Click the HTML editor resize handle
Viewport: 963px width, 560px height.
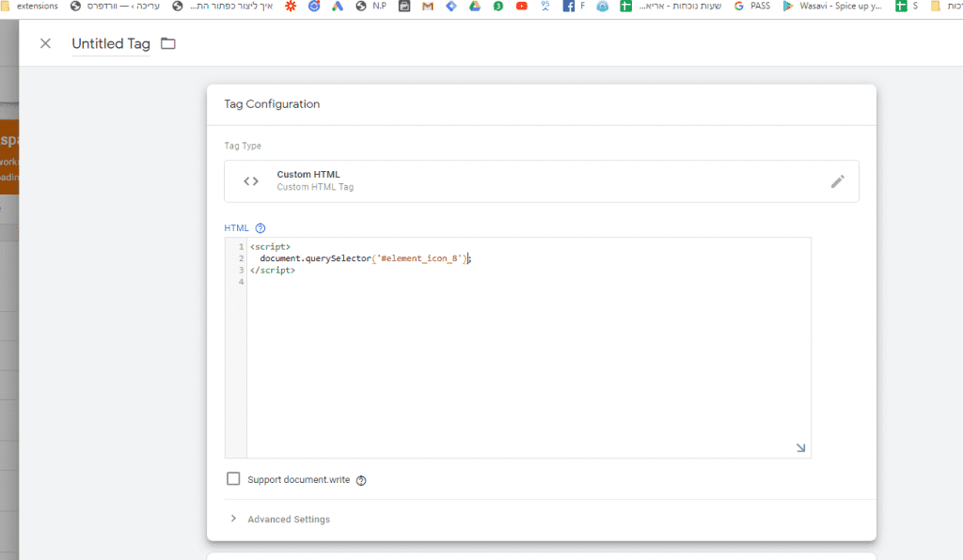pyautogui.click(x=800, y=448)
